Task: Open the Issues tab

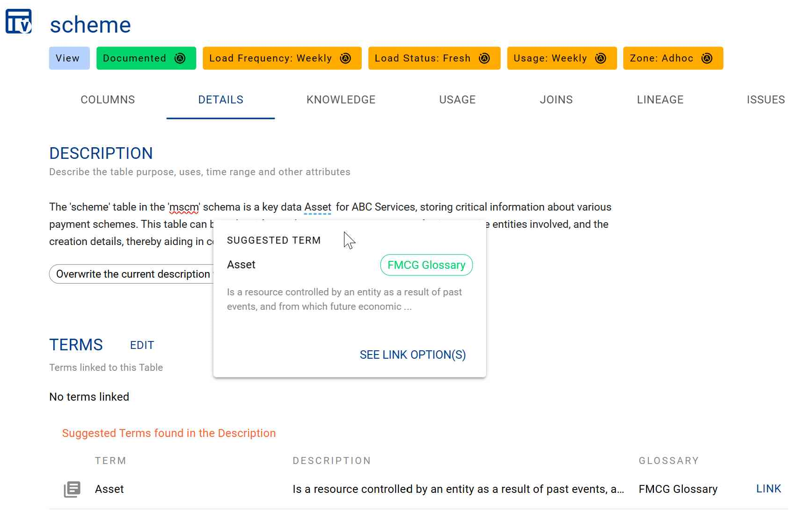Action: [x=765, y=100]
